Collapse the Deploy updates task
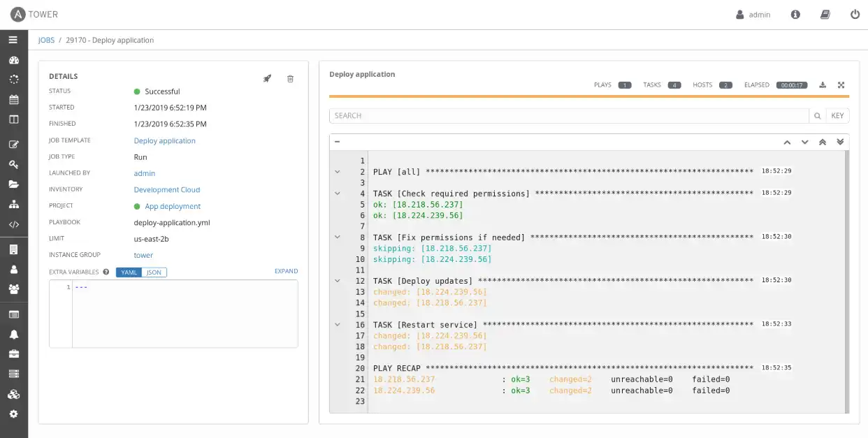This screenshot has height=438, width=868. [x=338, y=281]
